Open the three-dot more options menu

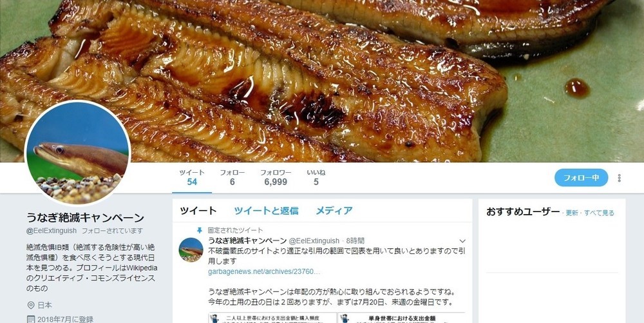(x=619, y=178)
